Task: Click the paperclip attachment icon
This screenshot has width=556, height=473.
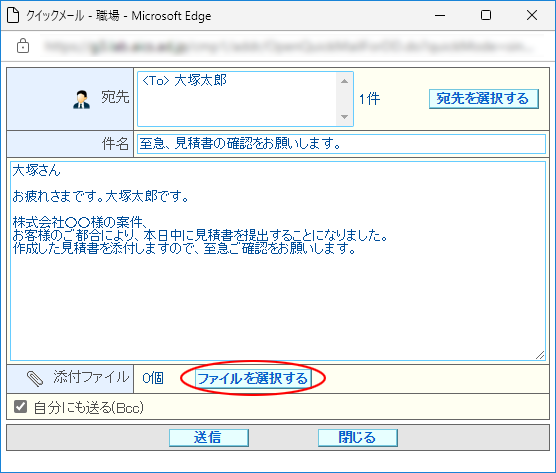Action: 35,378
